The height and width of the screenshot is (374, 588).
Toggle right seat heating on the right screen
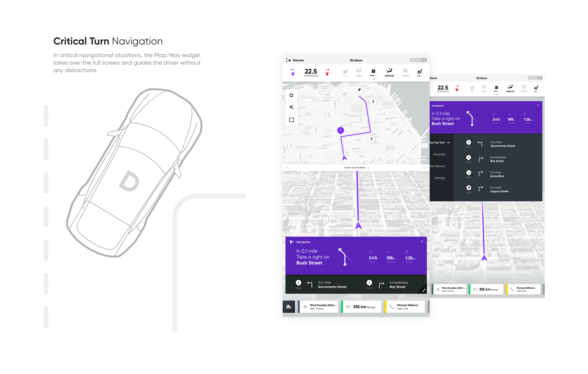tap(536, 88)
